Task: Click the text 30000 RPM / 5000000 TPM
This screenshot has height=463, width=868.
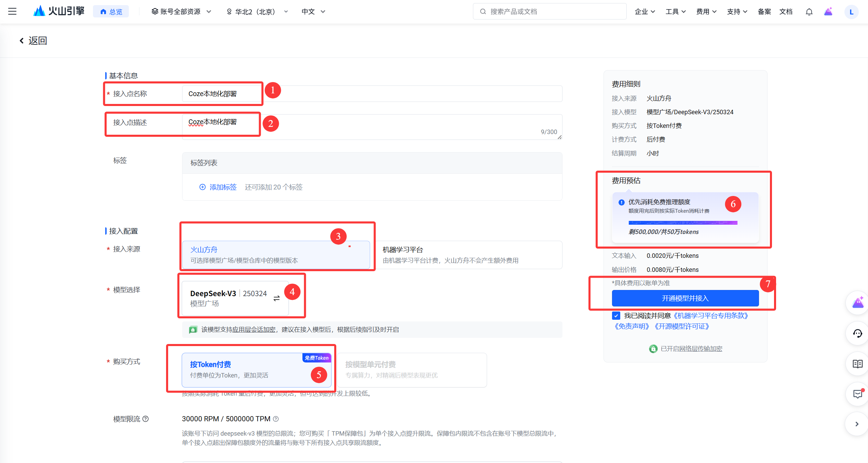Action: (x=226, y=419)
